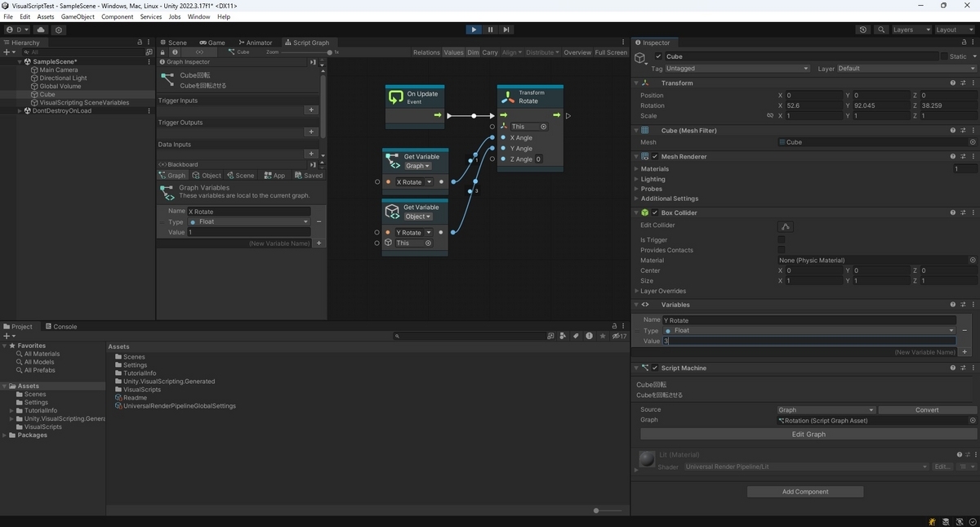Switch to the Animator tab
The image size is (980, 527).
click(x=255, y=42)
